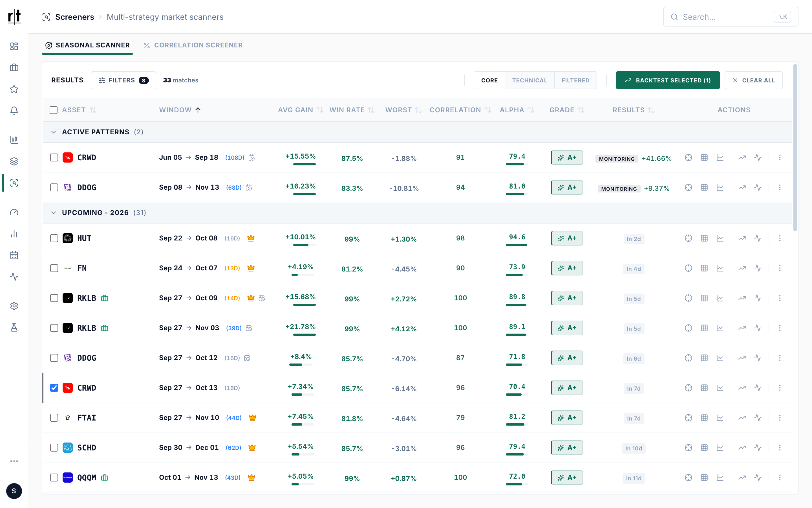This screenshot has width=812, height=508.
Task: Click the Screeners breadcrumb link
Action: tap(74, 17)
